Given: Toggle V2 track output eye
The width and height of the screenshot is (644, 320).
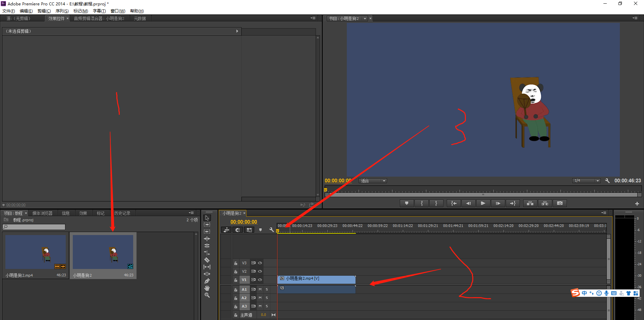Looking at the screenshot, I should pyautogui.click(x=260, y=271).
